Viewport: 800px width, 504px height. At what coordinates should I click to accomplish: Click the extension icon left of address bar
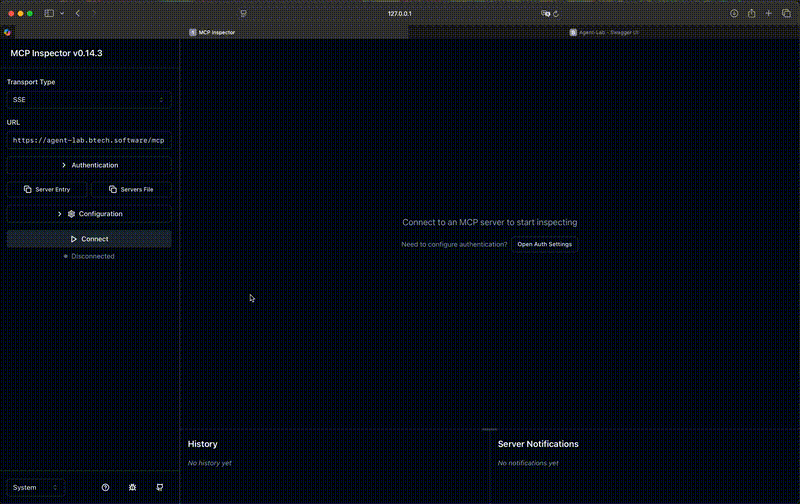[243, 14]
